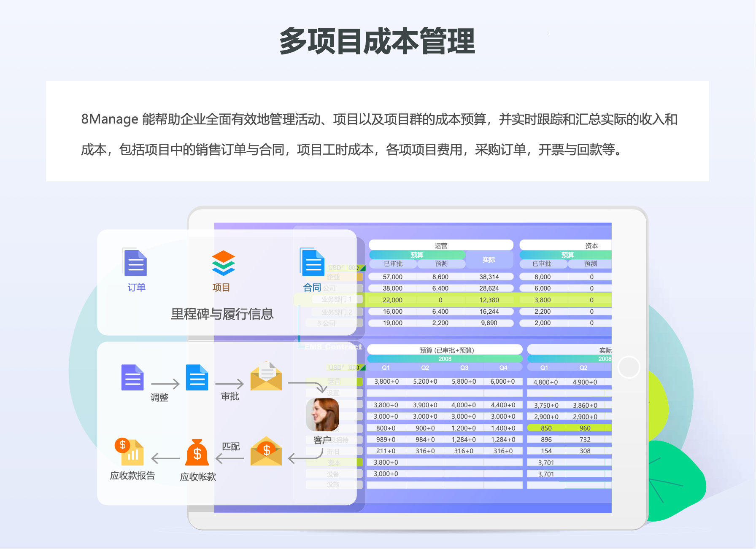Click the 客户 customer photo
The height and width of the screenshot is (549, 756).
(322, 414)
